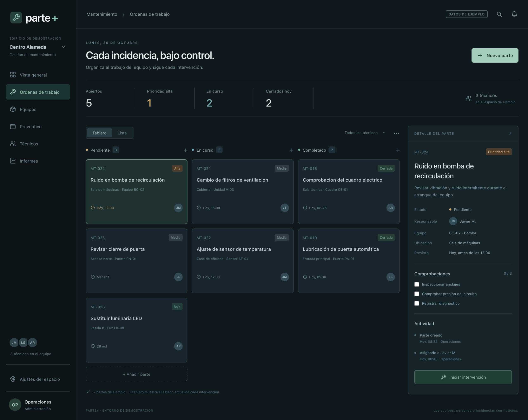Start work with Iniciar intervención button
The height and width of the screenshot is (420, 528).
coord(463,377)
